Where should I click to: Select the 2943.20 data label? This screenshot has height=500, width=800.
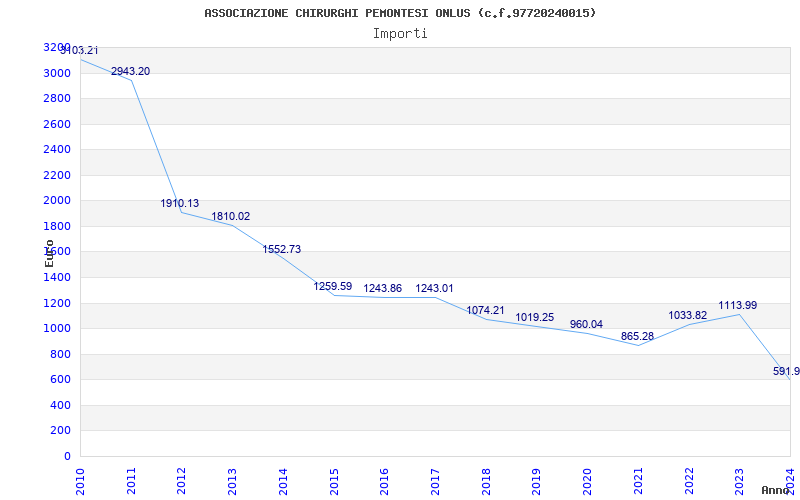[x=131, y=71]
